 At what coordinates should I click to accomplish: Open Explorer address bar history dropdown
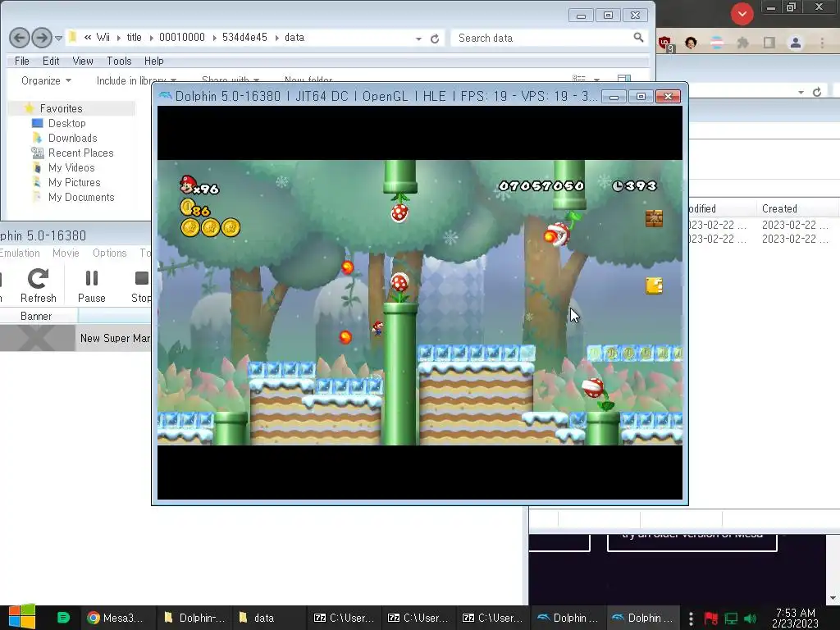coord(418,39)
